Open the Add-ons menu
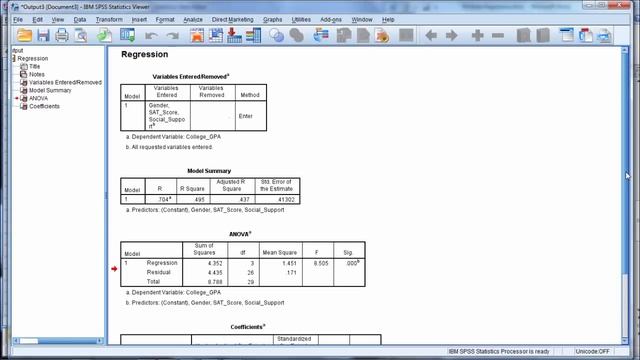This screenshot has width=640, height=360. [331, 20]
